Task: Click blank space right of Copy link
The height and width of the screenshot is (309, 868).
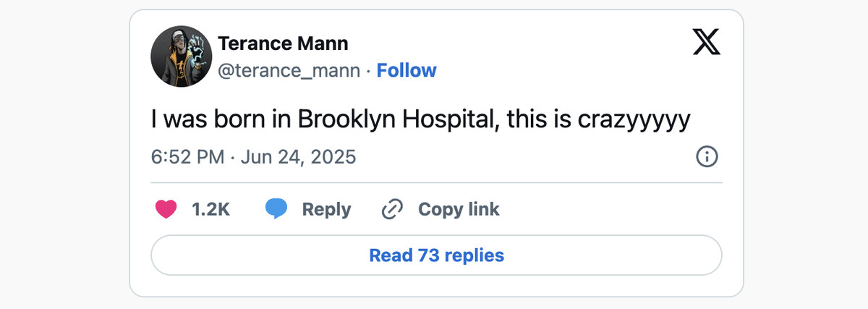Action: point(615,210)
